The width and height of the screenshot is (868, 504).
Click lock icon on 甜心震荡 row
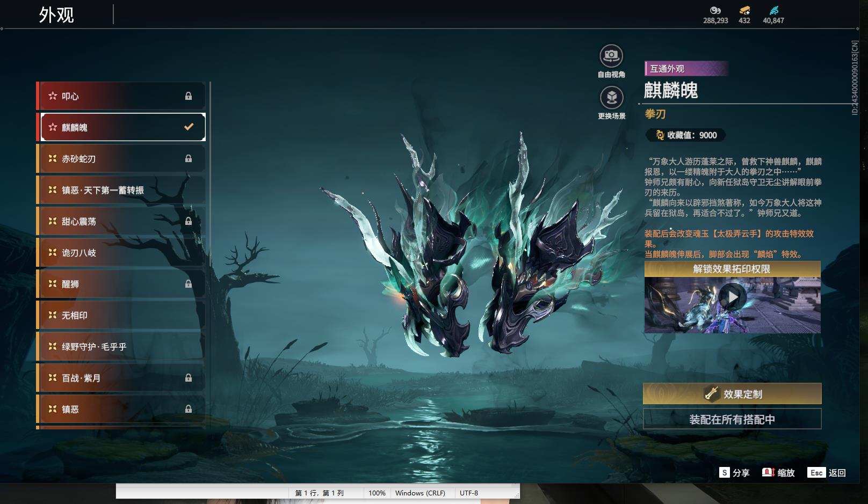[189, 221]
